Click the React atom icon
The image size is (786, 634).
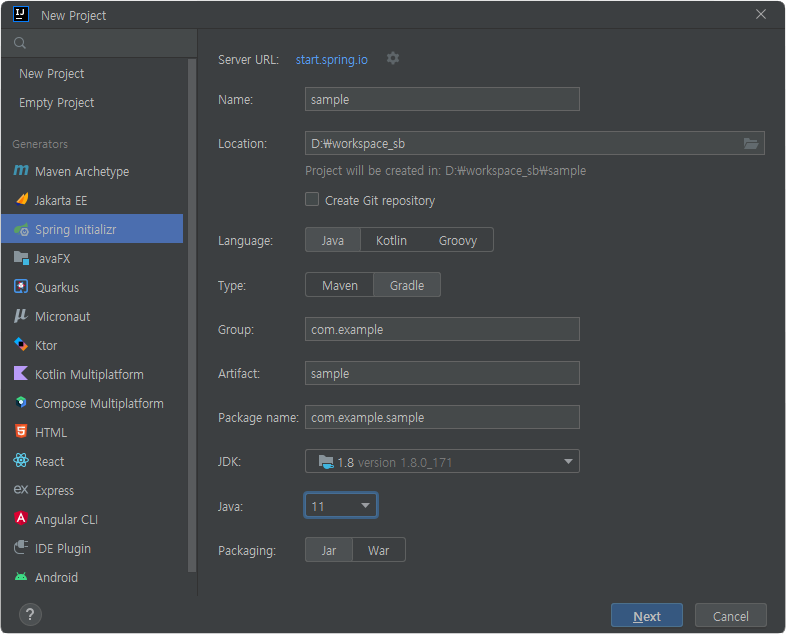click(x=21, y=461)
